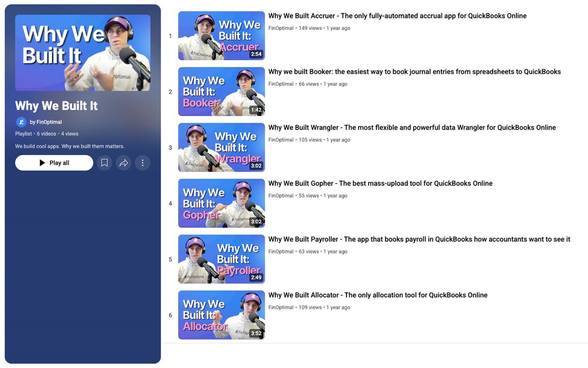
Task: Click '55 views' under Gopher video
Action: (309, 196)
